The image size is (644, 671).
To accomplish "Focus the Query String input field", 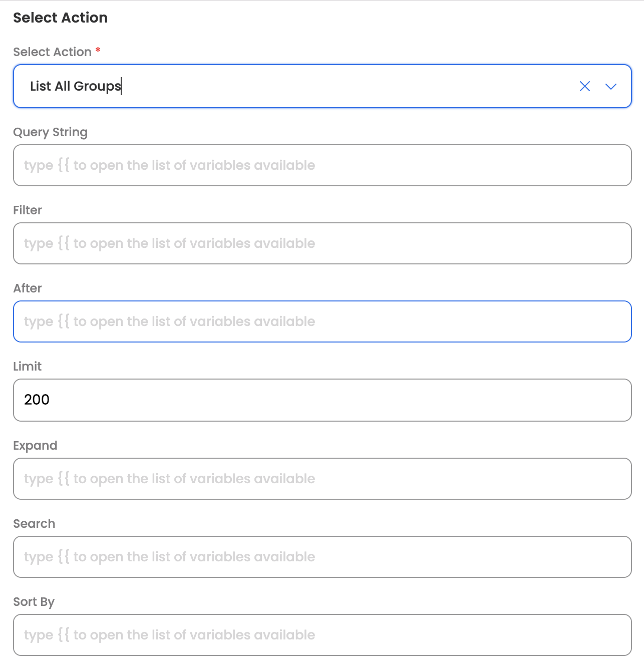I will (x=322, y=165).
